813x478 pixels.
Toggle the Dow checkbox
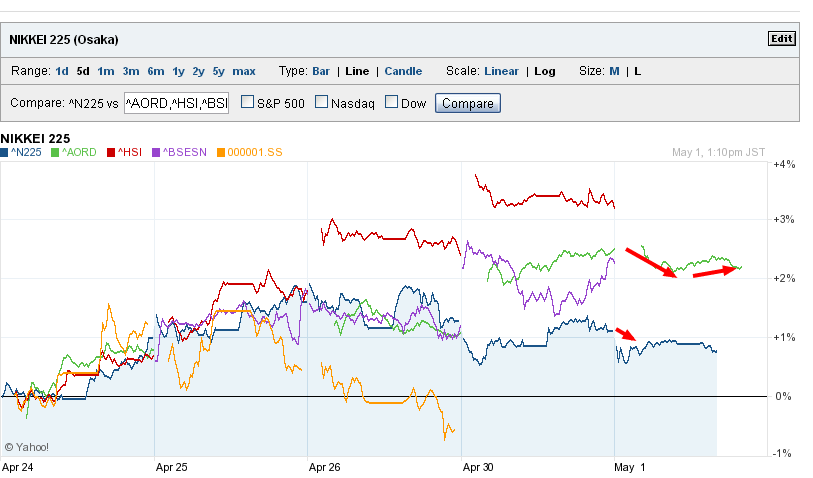[392, 102]
